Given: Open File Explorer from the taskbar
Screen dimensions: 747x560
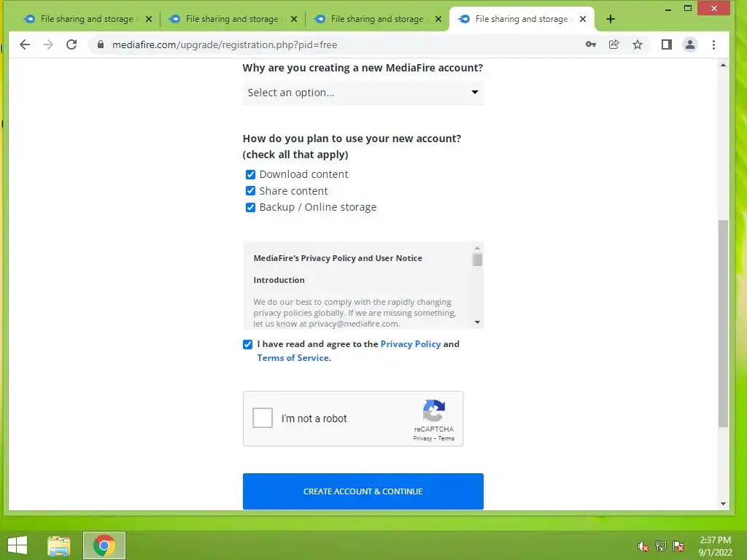Looking at the screenshot, I should click(x=59, y=545).
